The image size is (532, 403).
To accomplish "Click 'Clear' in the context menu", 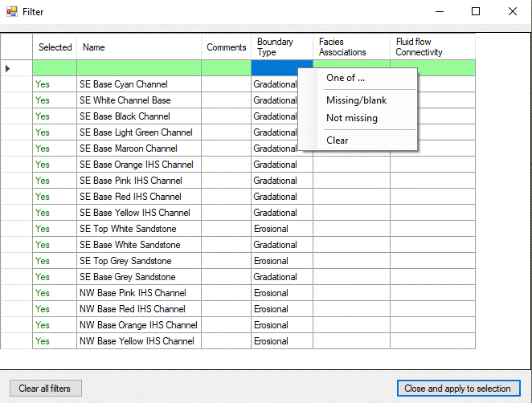I will [337, 140].
